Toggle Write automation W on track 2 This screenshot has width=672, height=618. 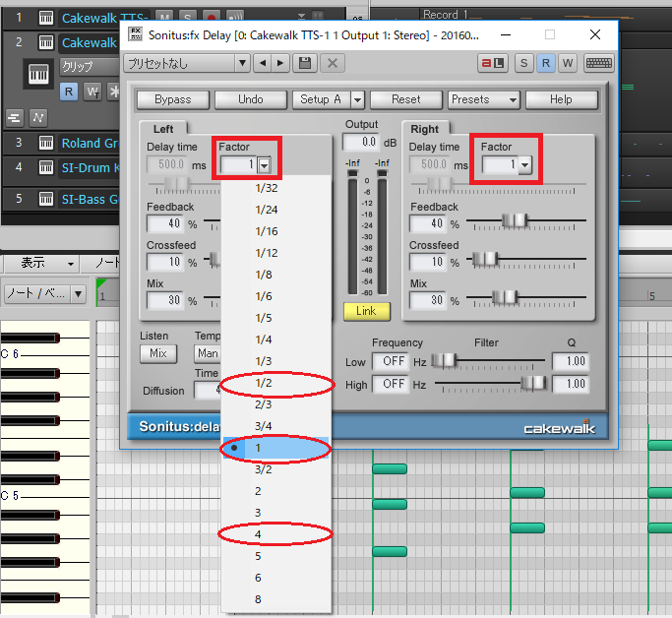click(x=92, y=92)
